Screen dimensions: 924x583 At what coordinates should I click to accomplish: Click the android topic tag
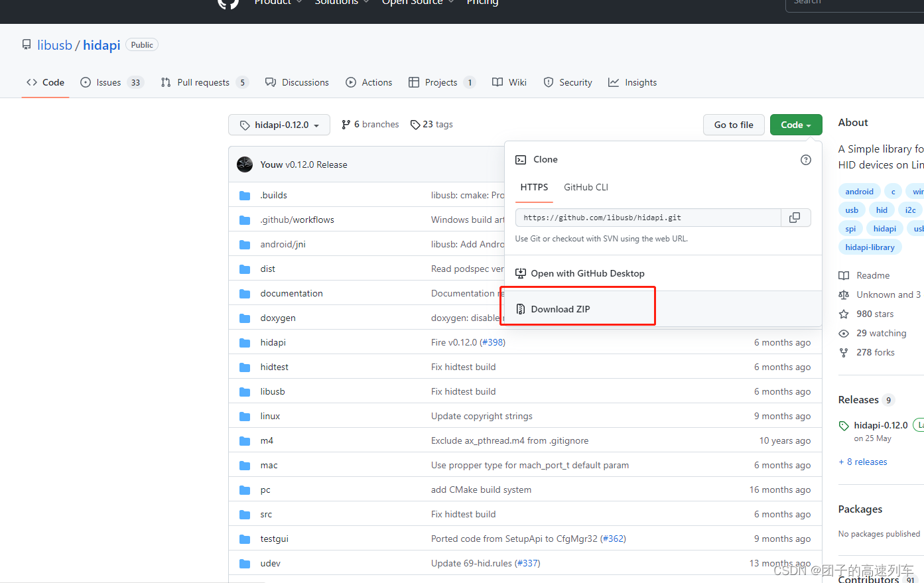859,192
